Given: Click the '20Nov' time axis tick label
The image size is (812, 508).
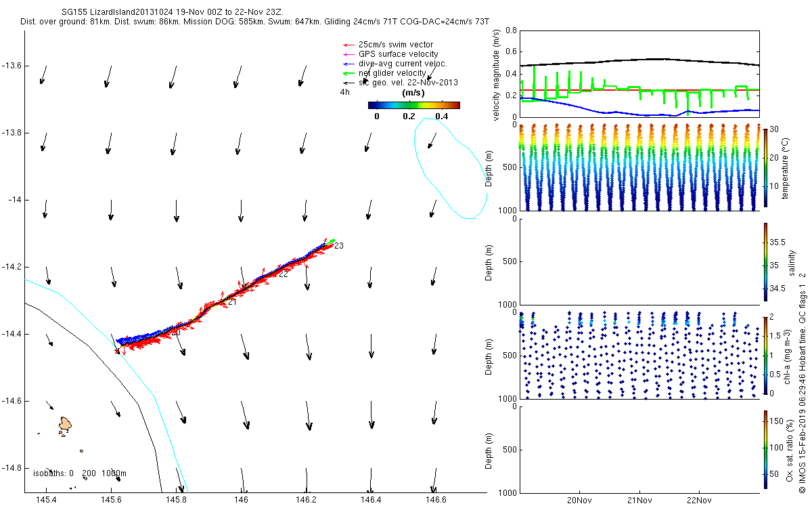Looking at the screenshot, I should (x=580, y=501).
